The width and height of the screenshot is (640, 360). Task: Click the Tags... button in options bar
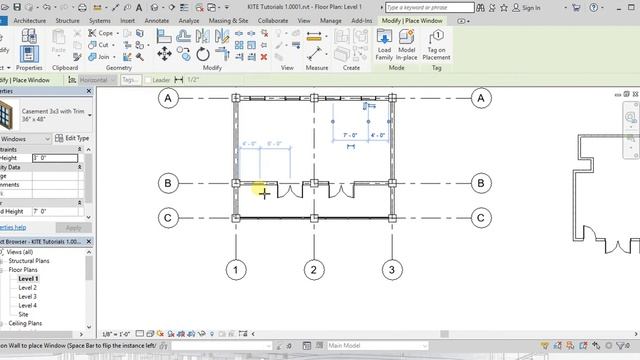[x=130, y=80]
